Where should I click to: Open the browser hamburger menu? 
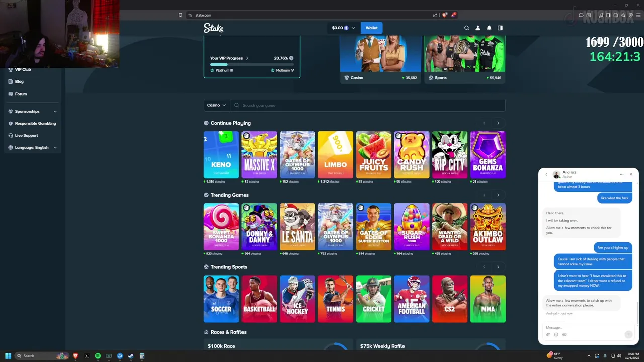pyautogui.click(x=638, y=15)
